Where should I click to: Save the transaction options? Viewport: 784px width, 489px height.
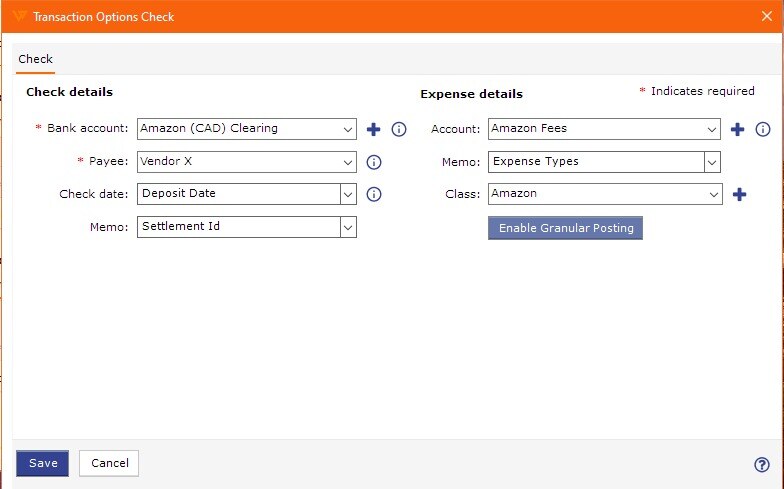click(42, 464)
